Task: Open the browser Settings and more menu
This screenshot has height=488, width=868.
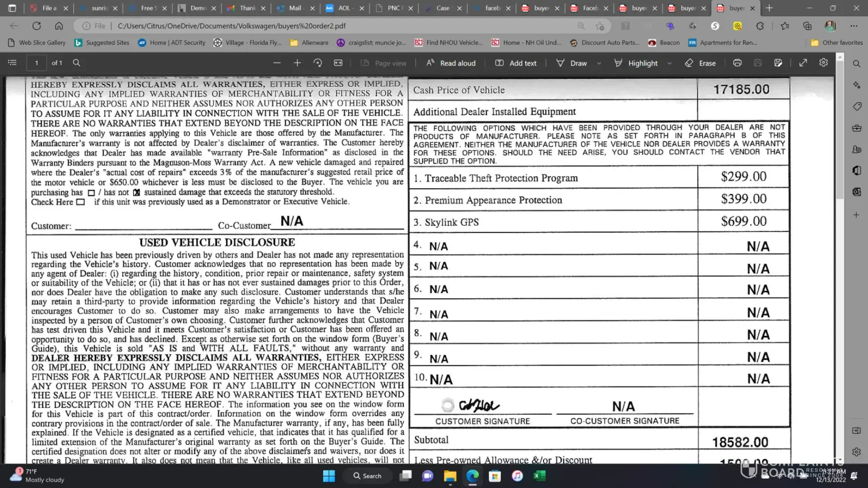Action: point(853,26)
